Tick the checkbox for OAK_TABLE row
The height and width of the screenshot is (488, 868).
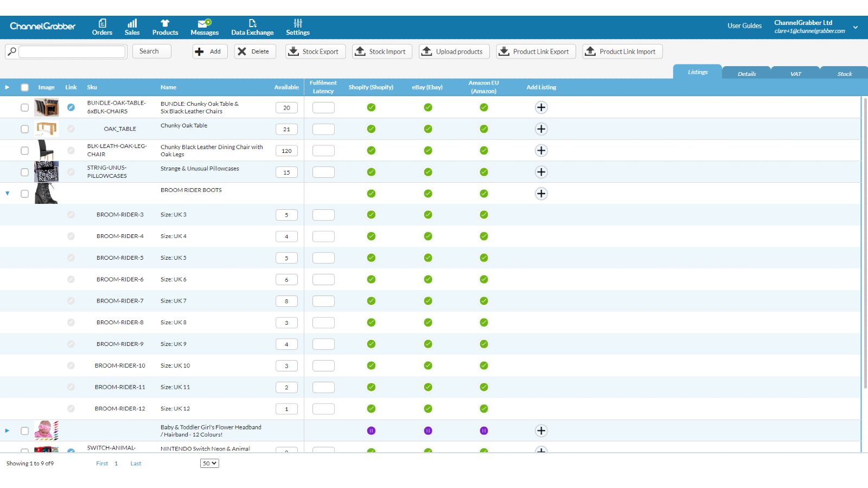tap(24, 129)
